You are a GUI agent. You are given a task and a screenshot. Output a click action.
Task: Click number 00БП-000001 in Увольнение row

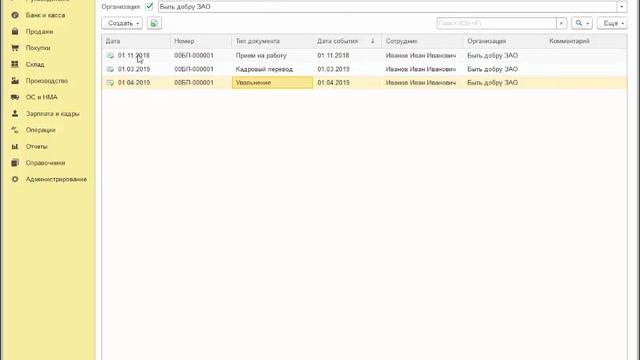(194, 82)
